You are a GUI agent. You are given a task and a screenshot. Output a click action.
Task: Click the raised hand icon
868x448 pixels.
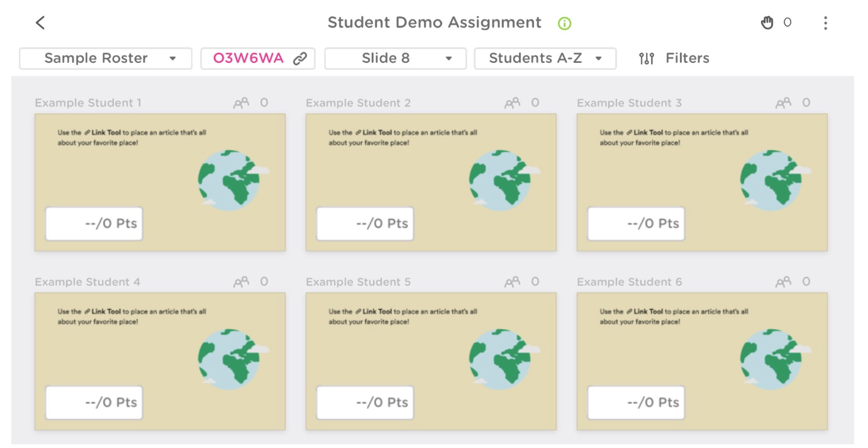coord(767,23)
